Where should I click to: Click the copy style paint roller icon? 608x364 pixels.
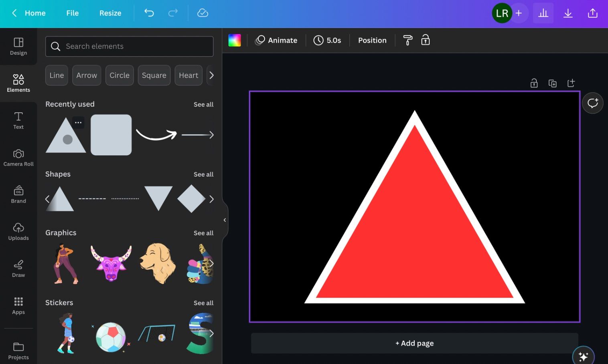(407, 40)
